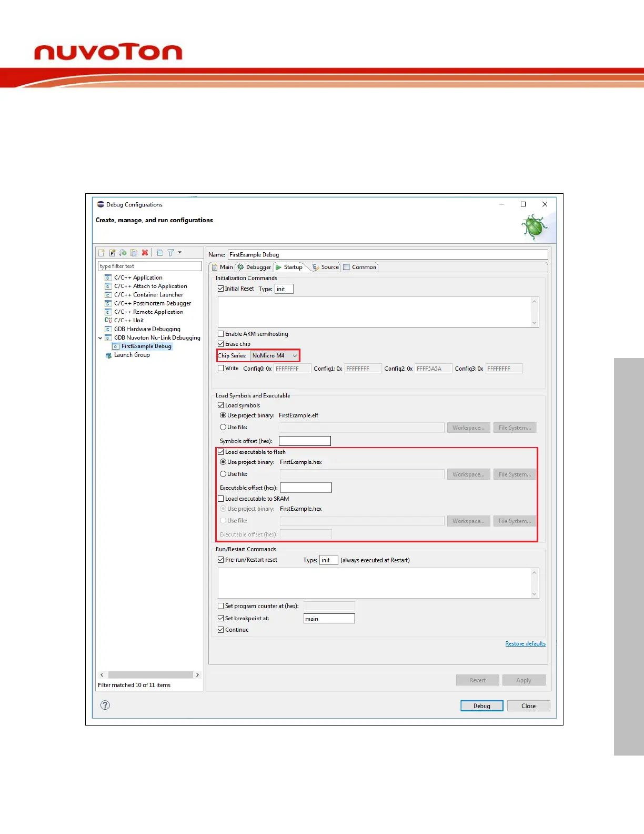Enable ARM semihosting checkbox
644x834 pixels.
(x=221, y=334)
